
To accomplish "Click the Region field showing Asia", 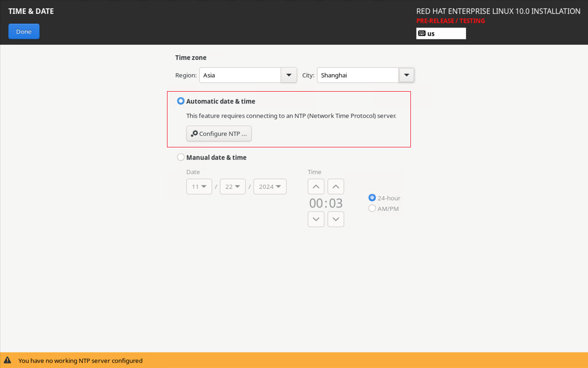I will (x=240, y=75).
